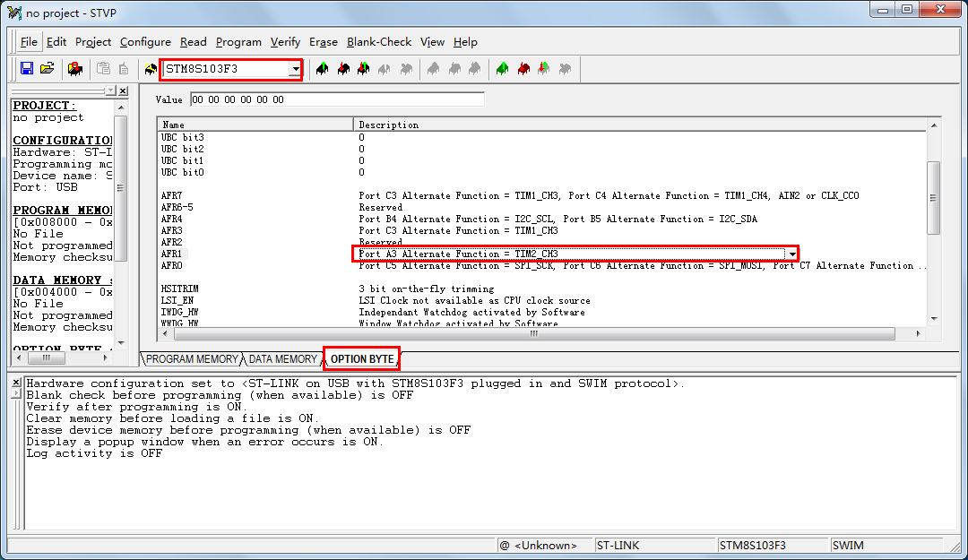Image resolution: width=968 pixels, height=560 pixels.
Task: Click the blue floppy disk Save icon
Action: tap(27, 68)
